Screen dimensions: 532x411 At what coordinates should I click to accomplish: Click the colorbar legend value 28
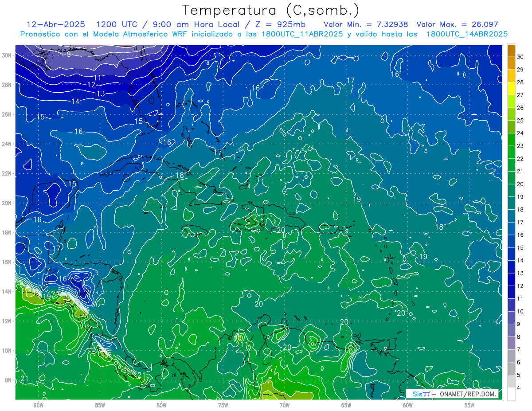(x=520, y=82)
